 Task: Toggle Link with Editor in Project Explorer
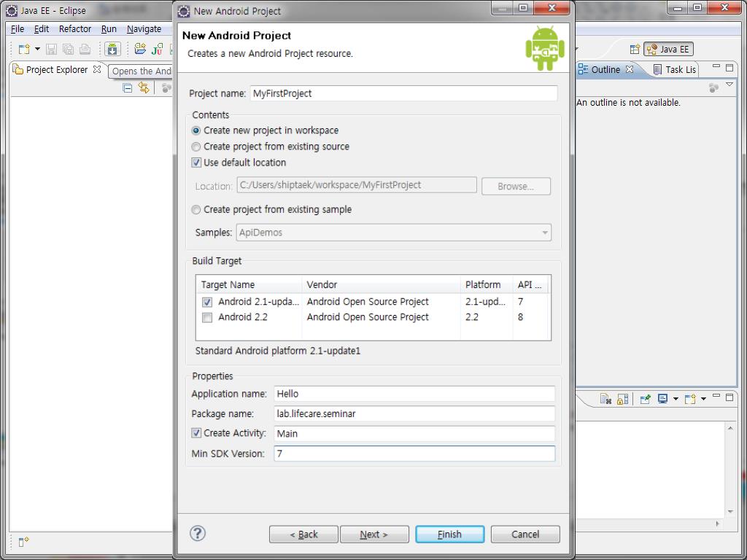[x=144, y=87]
